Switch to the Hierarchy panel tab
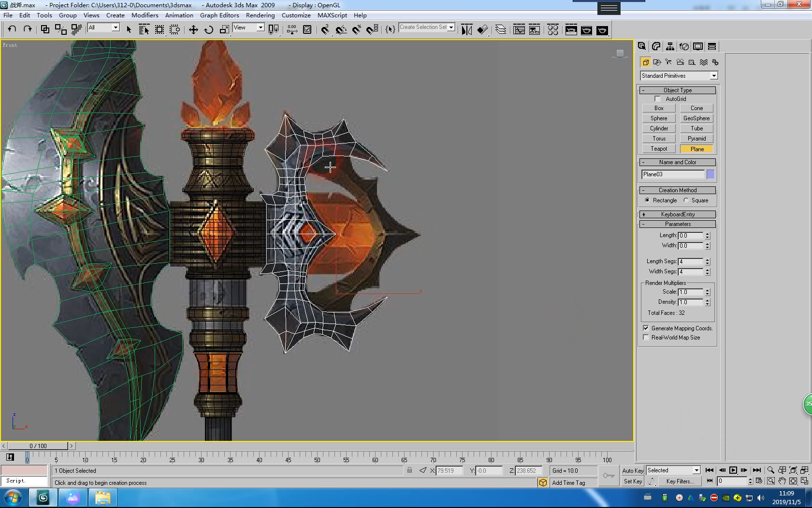The image size is (812, 508). click(x=670, y=46)
